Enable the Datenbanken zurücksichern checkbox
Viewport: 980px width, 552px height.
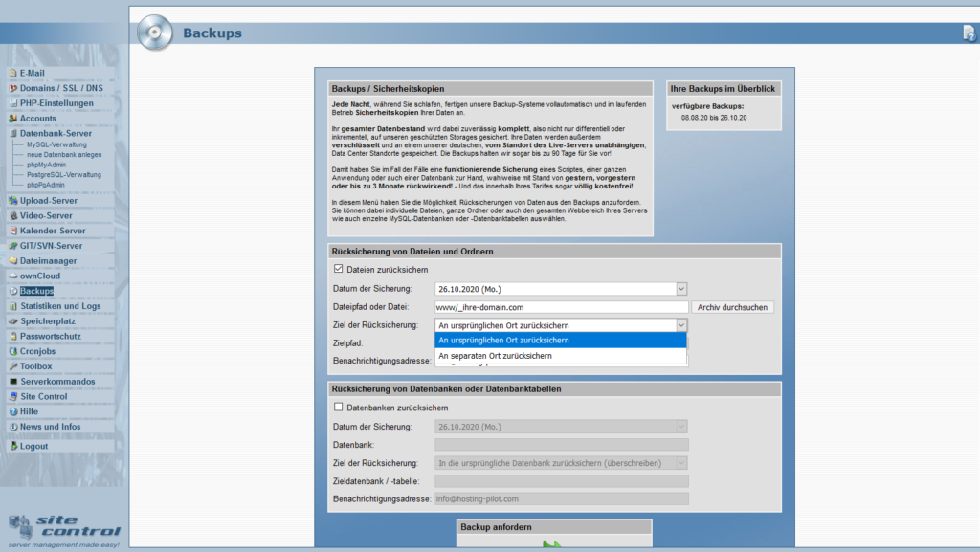(338, 408)
